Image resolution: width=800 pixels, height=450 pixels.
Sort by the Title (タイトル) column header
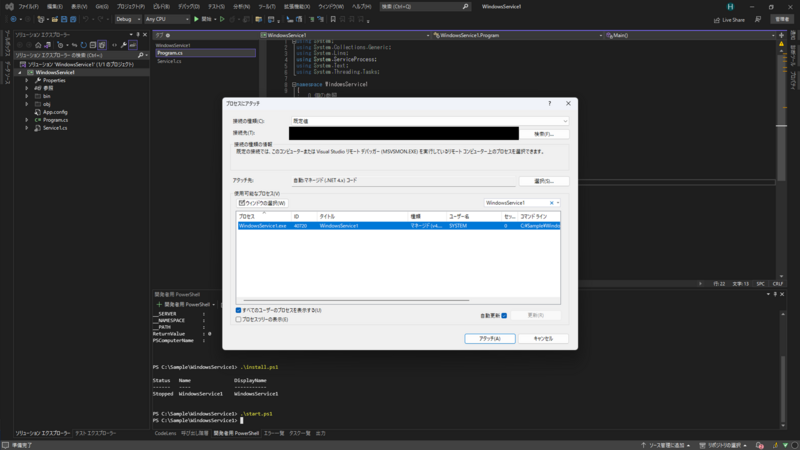[x=362, y=216]
